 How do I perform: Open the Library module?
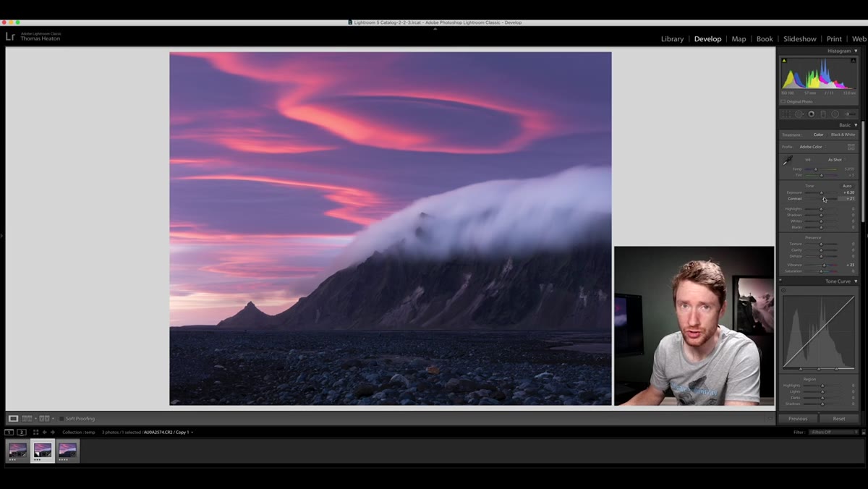point(672,39)
